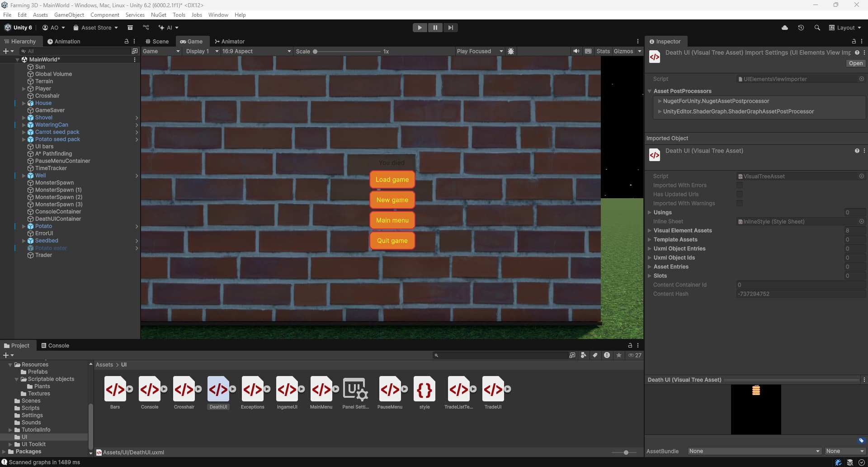Screen dimensions: 868x467
Task: Select the DeathUI asset in the Project panel
Action: point(219,390)
